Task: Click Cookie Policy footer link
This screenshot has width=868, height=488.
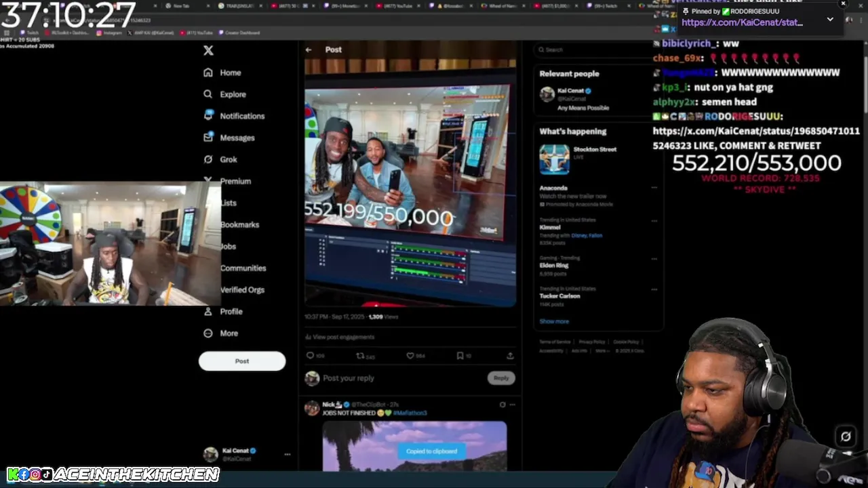Action: point(626,342)
